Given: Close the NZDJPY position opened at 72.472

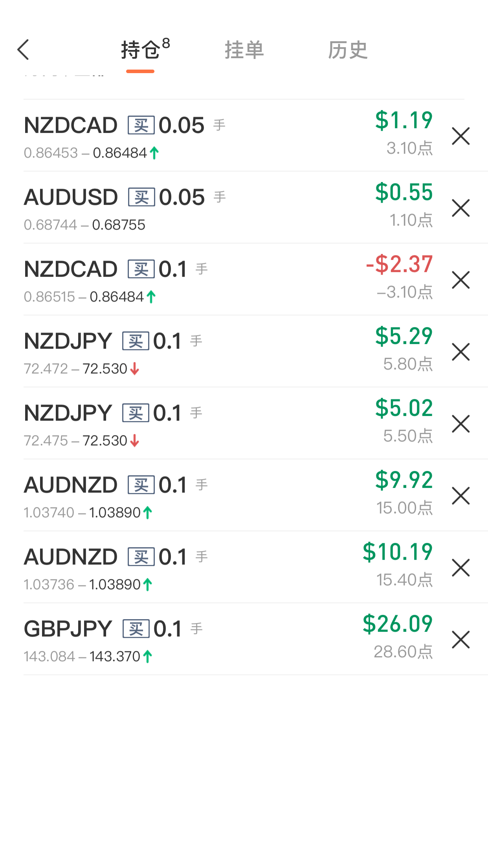Looking at the screenshot, I should (460, 352).
